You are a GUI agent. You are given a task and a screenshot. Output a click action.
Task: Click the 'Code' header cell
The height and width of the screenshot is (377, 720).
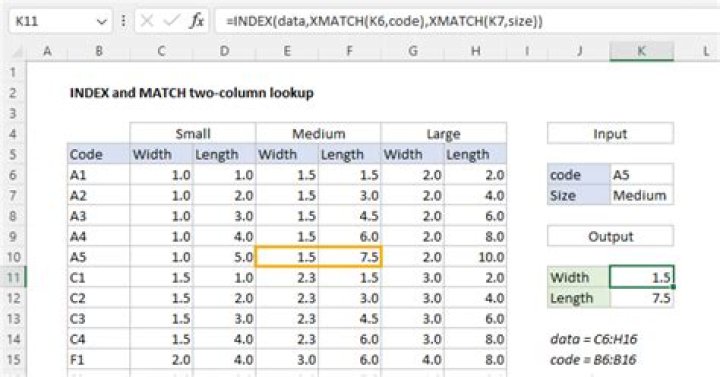(98, 154)
